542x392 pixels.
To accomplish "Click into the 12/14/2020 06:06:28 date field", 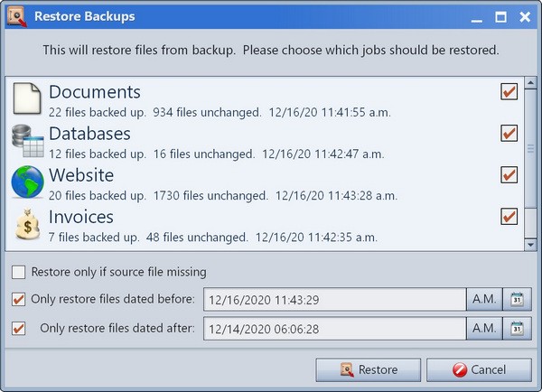I will 334,329.
